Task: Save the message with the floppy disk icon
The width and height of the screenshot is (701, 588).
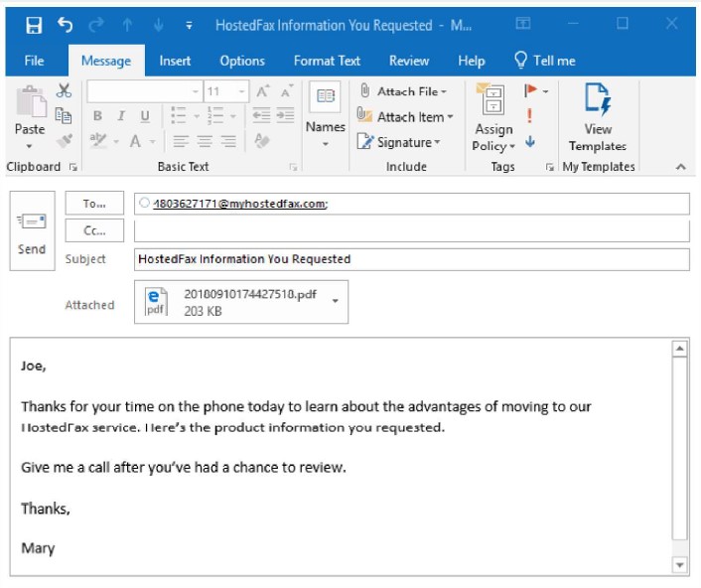Action: [34, 25]
